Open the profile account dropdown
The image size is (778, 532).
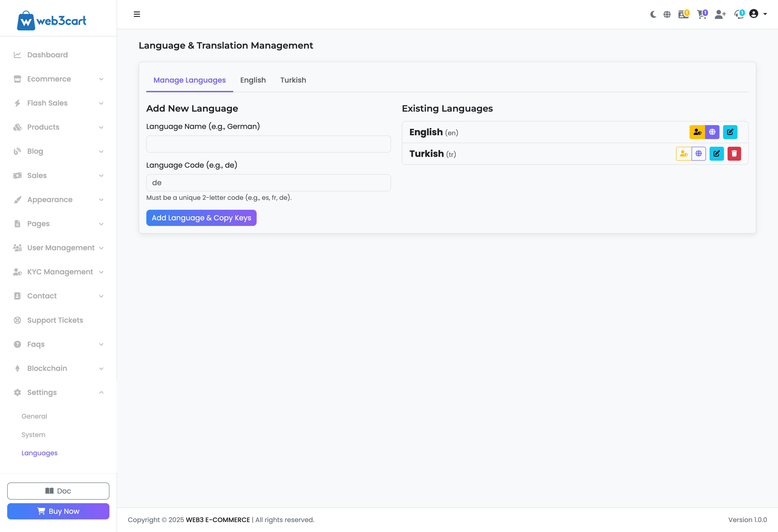tap(758, 14)
